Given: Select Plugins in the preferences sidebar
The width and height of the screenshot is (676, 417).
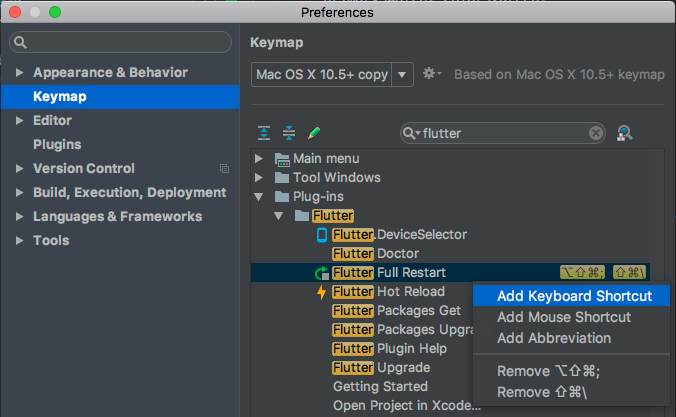Looking at the screenshot, I should click(57, 145).
